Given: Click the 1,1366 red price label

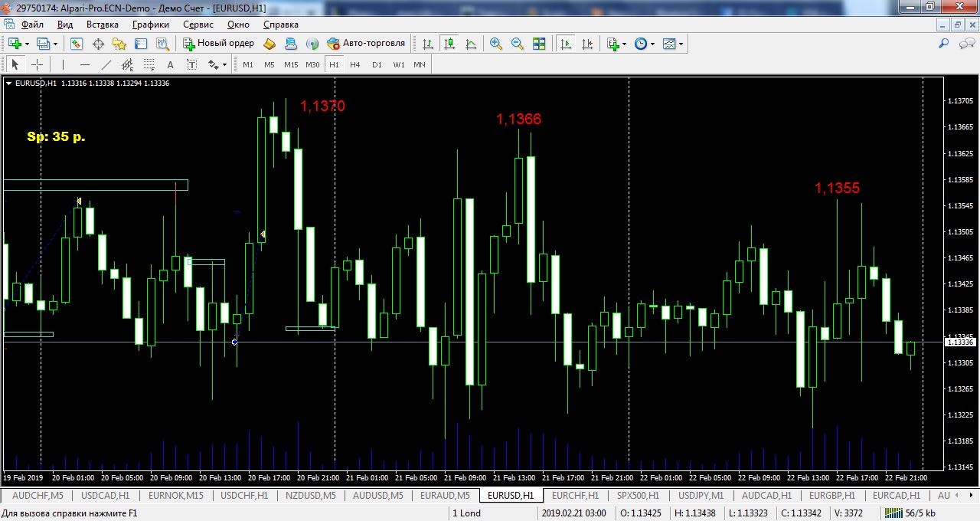Looking at the screenshot, I should pyautogui.click(x=518, y=119).
